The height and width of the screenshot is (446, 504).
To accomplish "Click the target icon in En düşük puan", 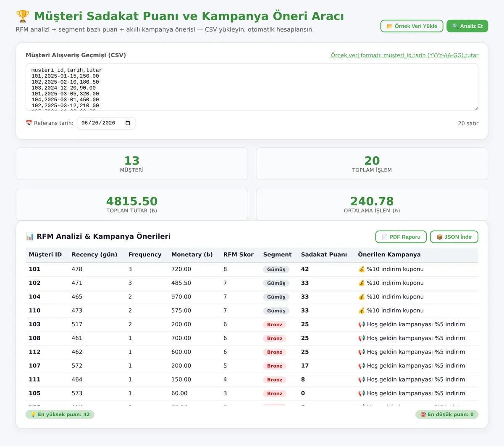I will pyautogui.click(x=423, y=414).
